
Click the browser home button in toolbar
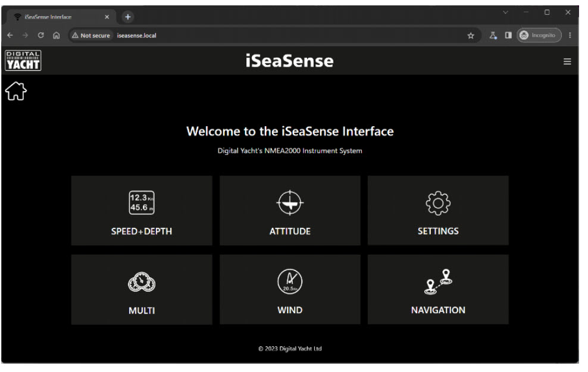(57, 35)
